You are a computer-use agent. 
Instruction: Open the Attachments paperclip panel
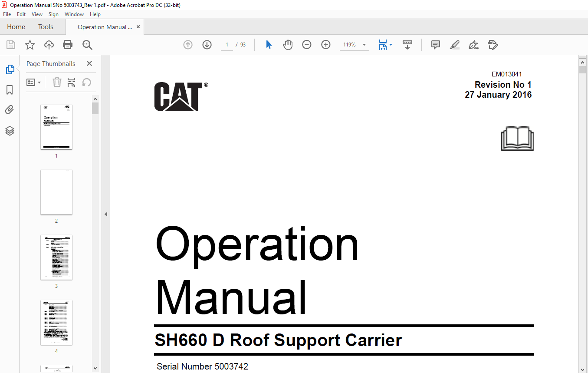(x=10, y=110)
